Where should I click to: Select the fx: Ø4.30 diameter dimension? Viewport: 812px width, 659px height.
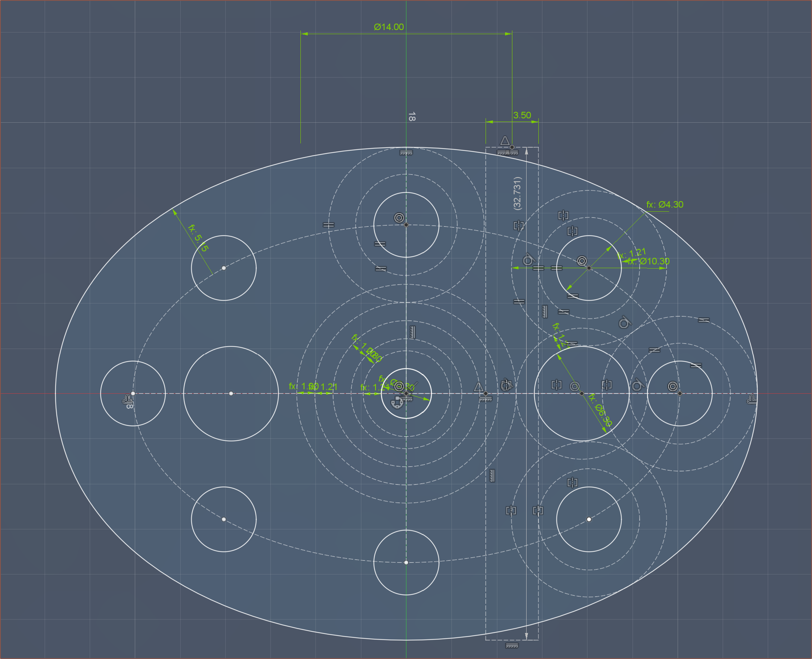pyautogui.click(x=665, y=205)
